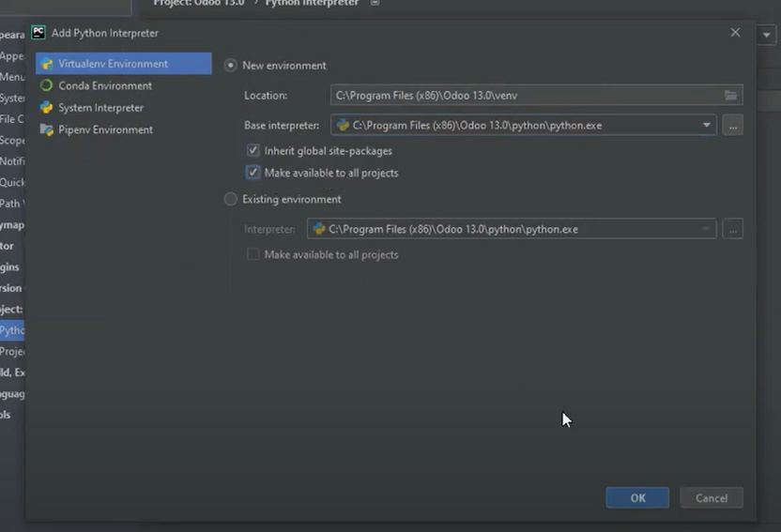This screenshot has width=781, height=532.
Task: Click the Pipenv folder icon
Action: tap(46, 129)
